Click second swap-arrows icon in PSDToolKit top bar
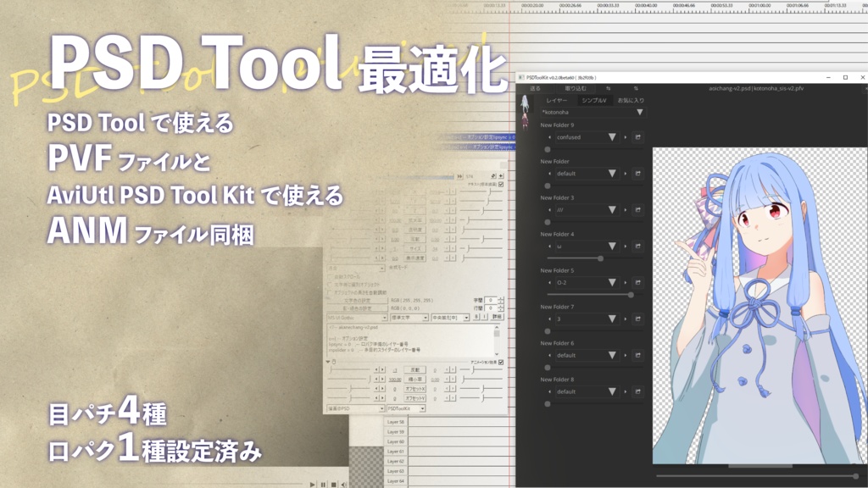The width and height of the screenshot is (868, 488). [x=636, y=88]
